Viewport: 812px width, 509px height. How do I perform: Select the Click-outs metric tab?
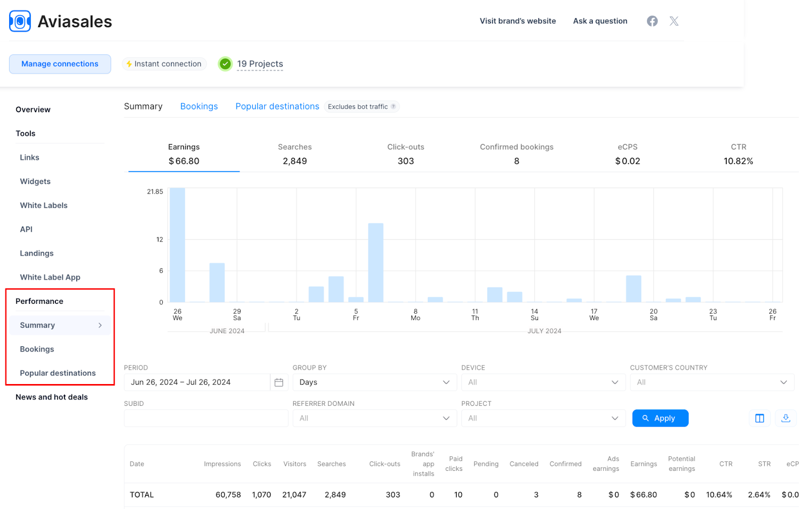(x=405, y=154)
